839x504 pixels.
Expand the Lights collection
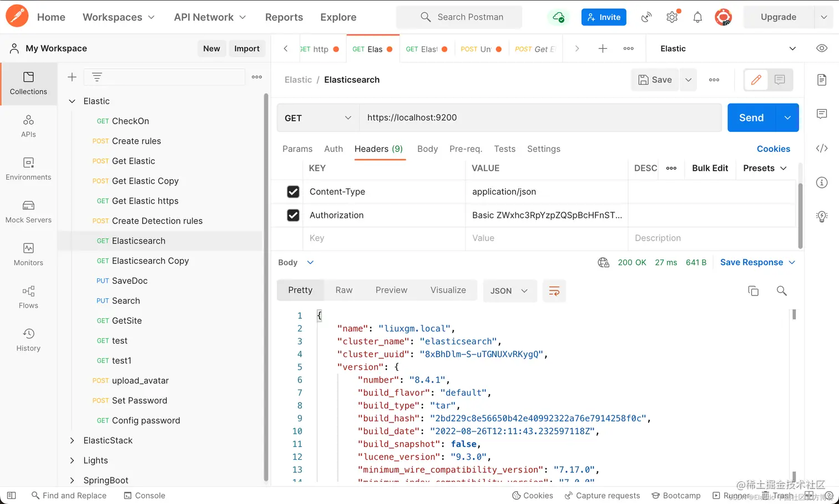(x=72, y=460)
